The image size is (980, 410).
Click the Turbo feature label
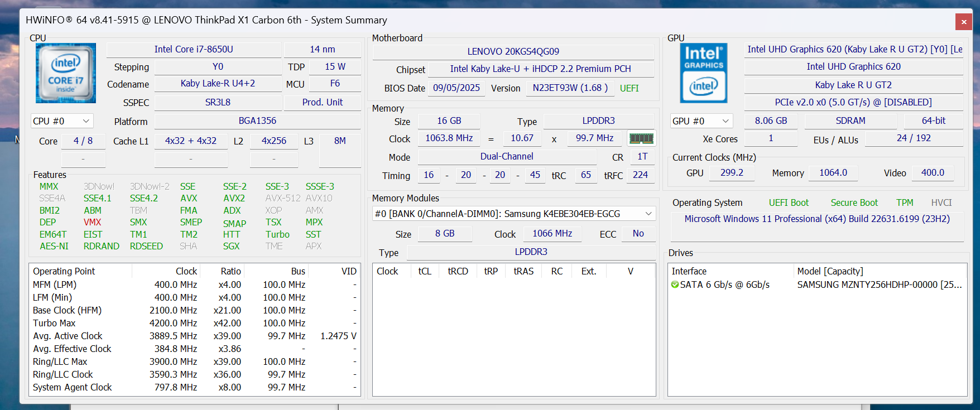(x=277, y=234)
